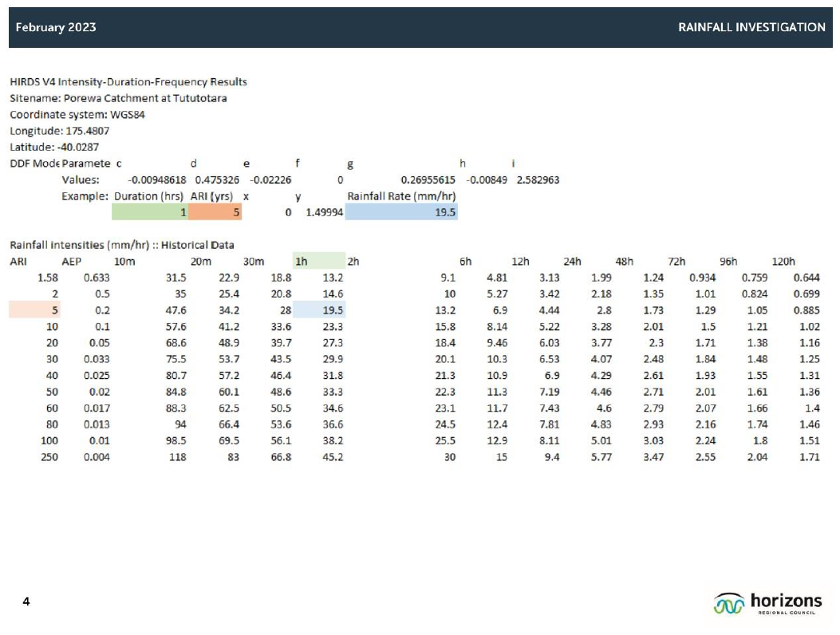The height and width of the screenshot is (635, 840).
Task: Select the AEP column header
Action: 72,261
